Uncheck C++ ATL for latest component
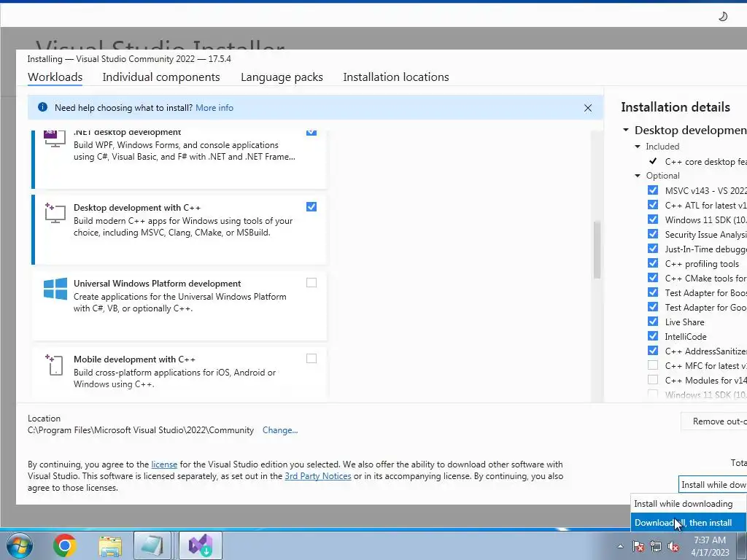 tap(653, 205)
